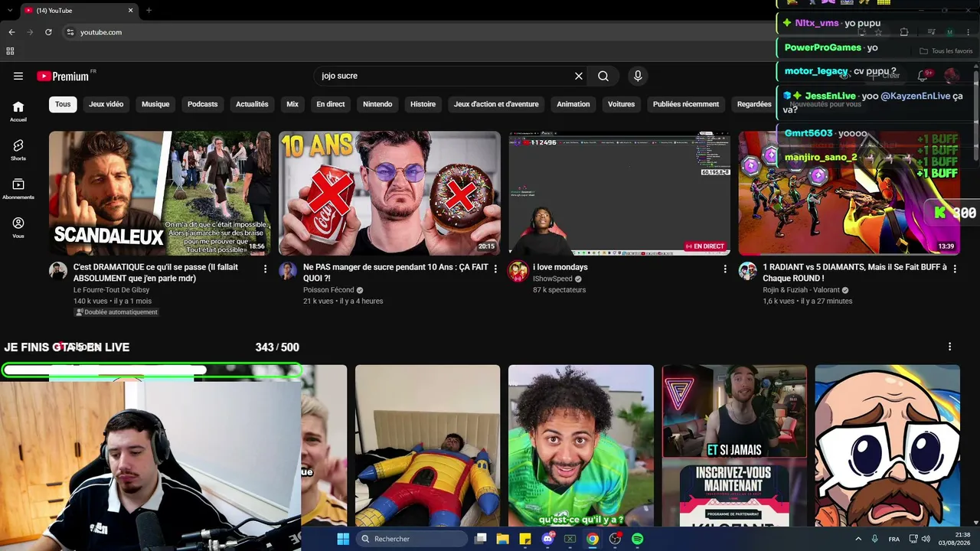Open 'C'est DRAMATIQUE ce qu'il se passe' video title
980x551 pixels.
(155, 272)
